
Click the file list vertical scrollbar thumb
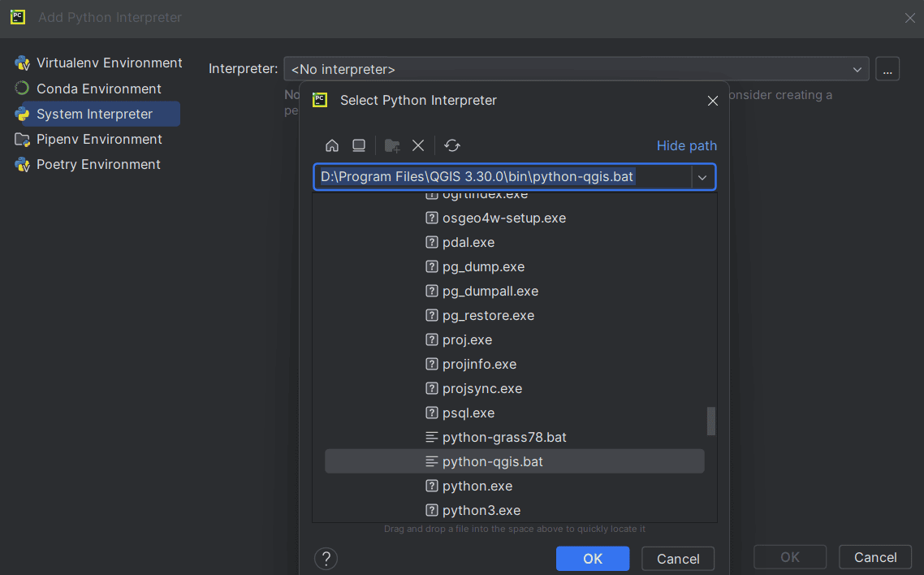coord(711,421)
